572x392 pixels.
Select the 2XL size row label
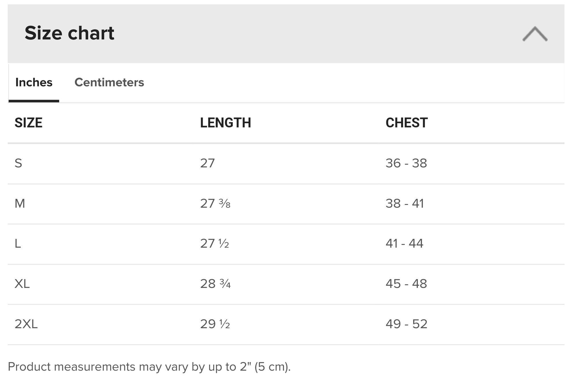(x=26, y=324)
